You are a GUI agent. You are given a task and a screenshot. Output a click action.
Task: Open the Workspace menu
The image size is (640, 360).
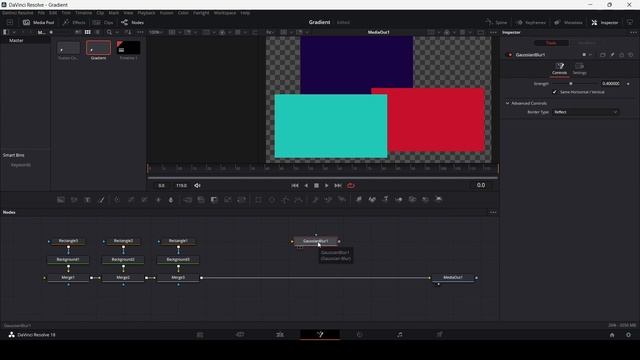(x=225, y=13)
